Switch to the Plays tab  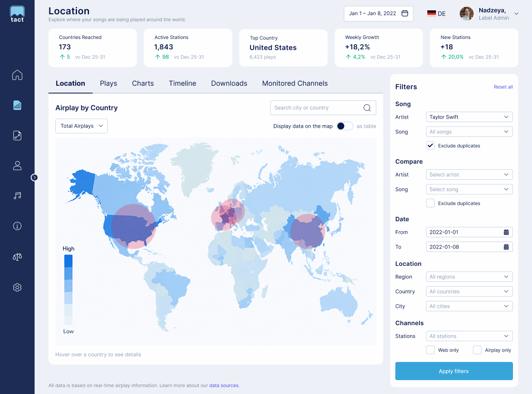109,83
